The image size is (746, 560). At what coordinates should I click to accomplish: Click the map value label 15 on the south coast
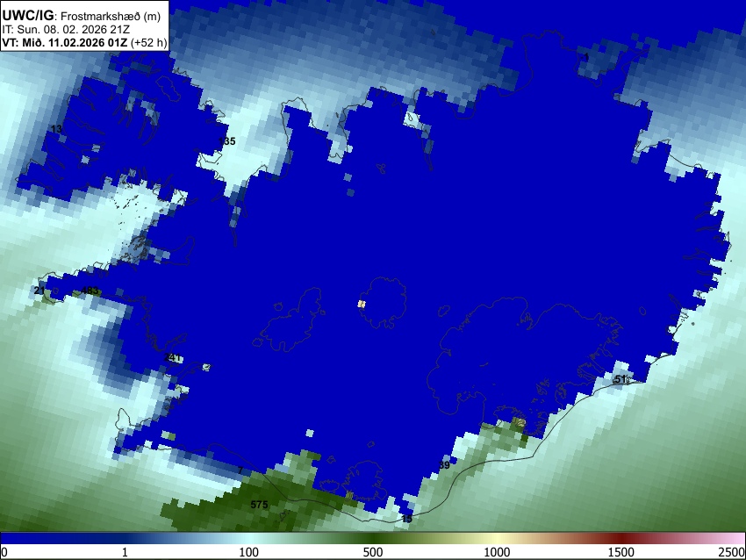pos(406,519)
